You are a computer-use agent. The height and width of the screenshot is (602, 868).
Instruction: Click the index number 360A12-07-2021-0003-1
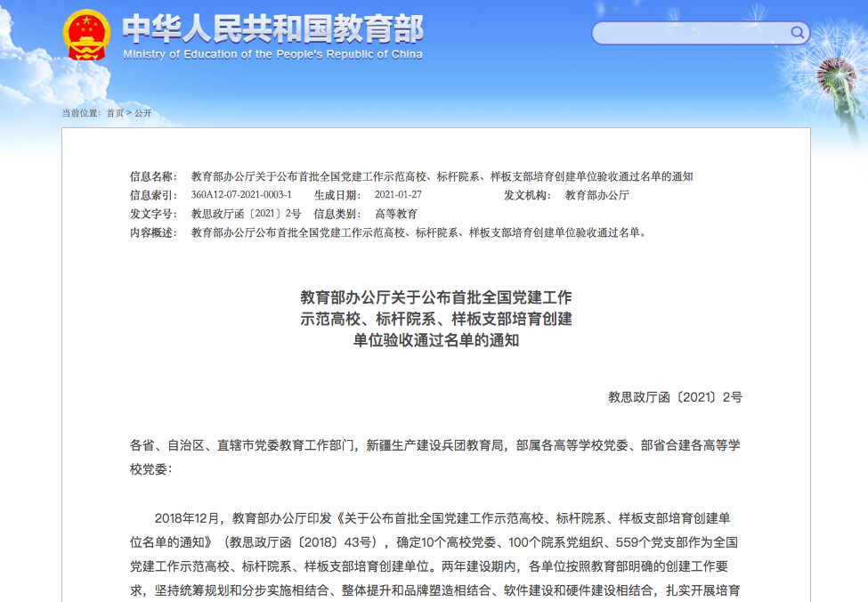(240, 195)
